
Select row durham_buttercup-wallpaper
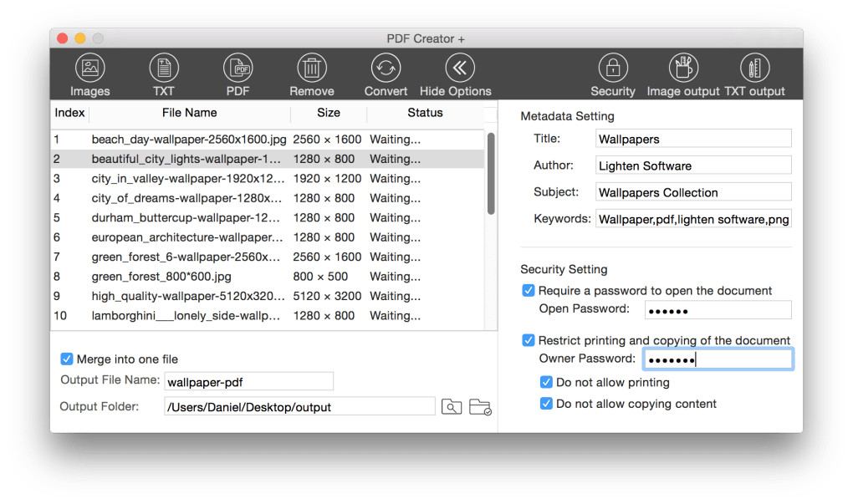coord(267,217)
